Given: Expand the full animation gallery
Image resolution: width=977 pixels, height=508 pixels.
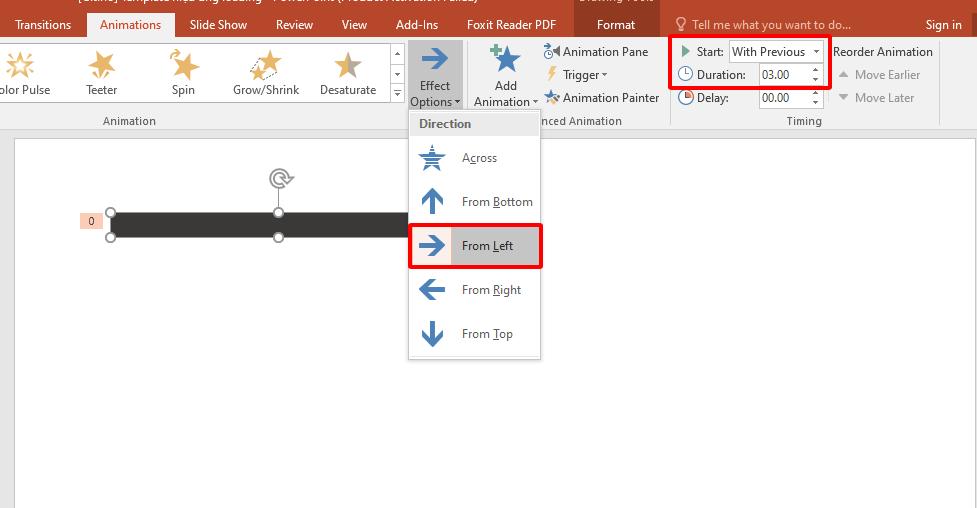Looking at the screenshot, I should [398, 94].
